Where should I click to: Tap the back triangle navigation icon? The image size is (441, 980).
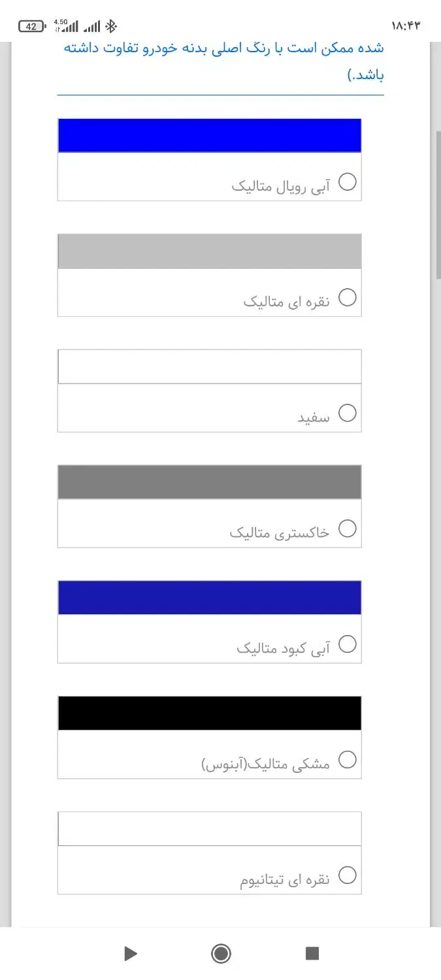coord(130,954)
